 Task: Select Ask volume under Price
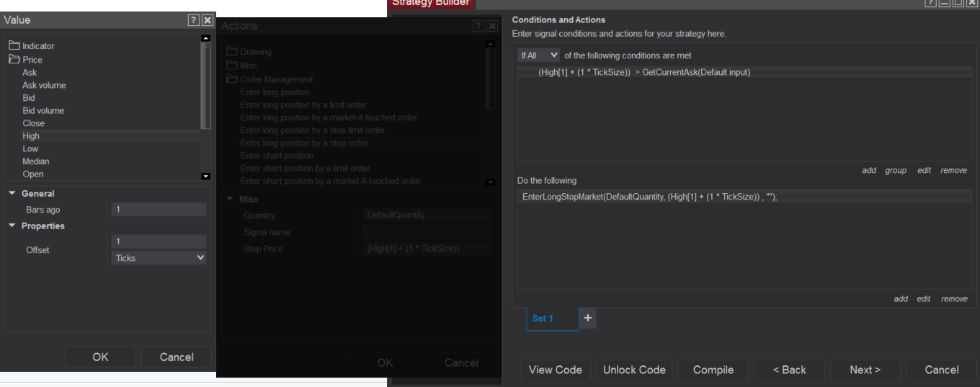click(44, 85)
